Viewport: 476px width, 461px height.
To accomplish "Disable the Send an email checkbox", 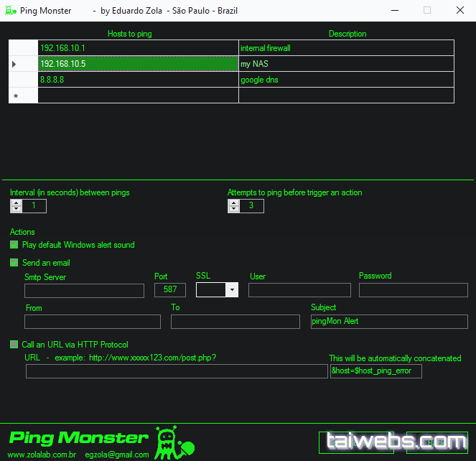I will point(14,263).
